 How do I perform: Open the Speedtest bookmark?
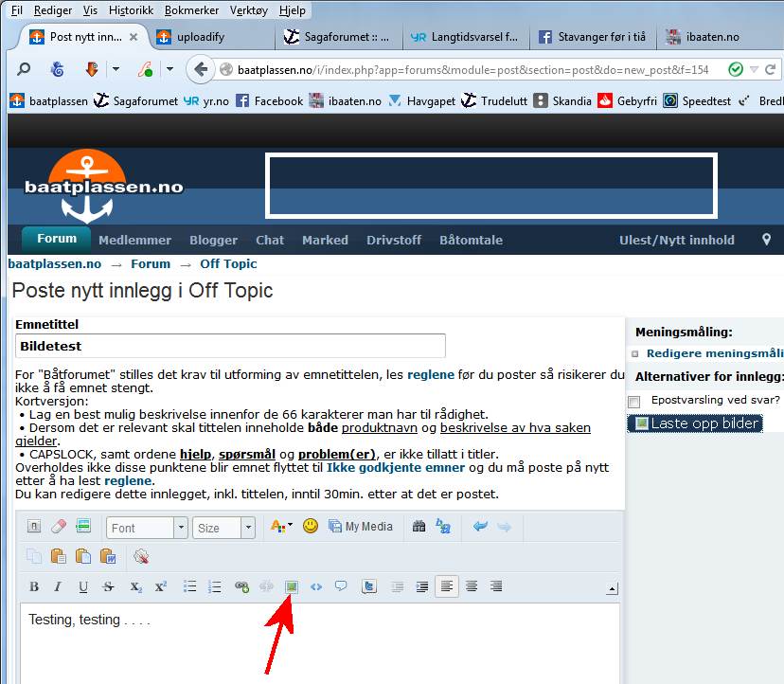(x=697, y=101)
